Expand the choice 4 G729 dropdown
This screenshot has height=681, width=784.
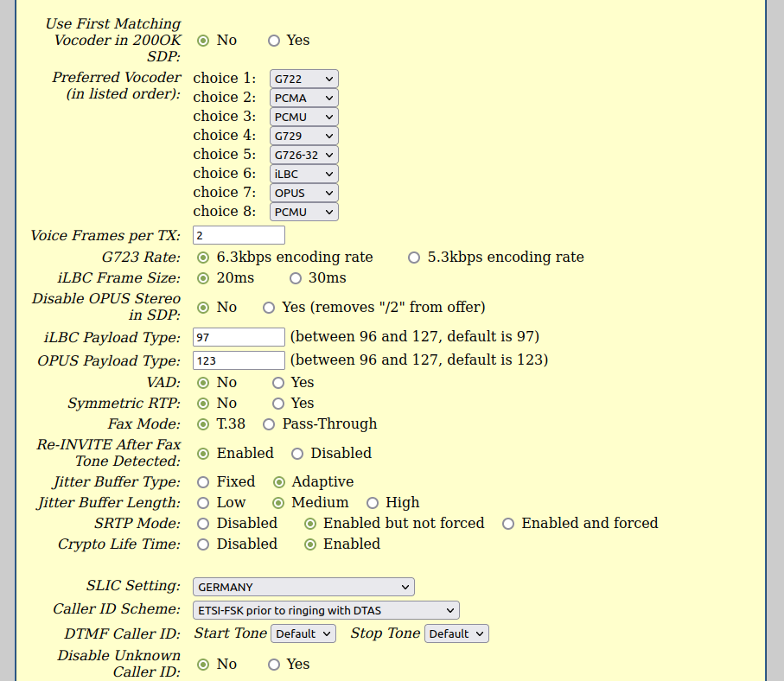click(x=303, y=136)
